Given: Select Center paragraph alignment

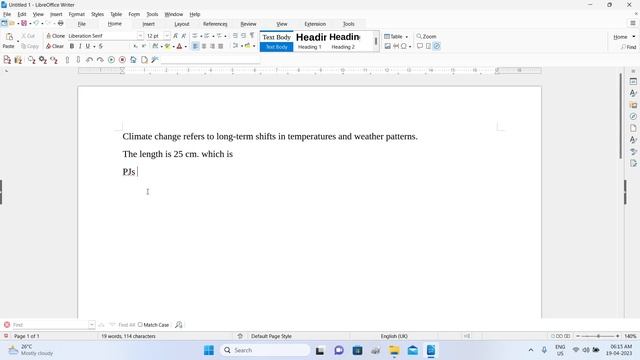Looking at the screenshot, I should point(204,47).
